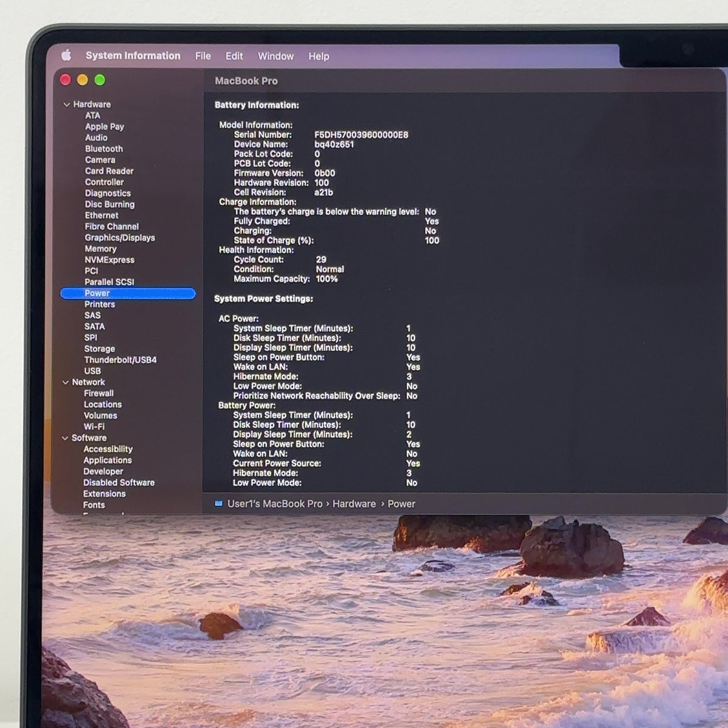
Task: Select Wi-Fi under Network
Action: (94, 426)
